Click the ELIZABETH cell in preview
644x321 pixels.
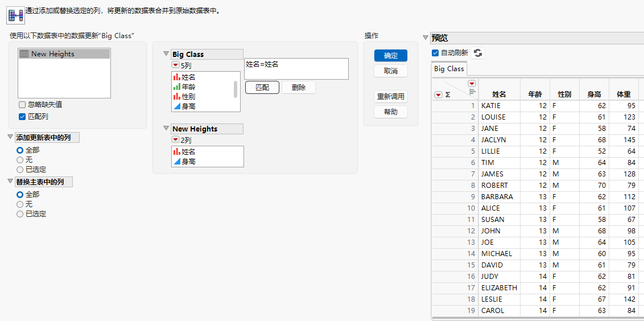tap(499, 288)
